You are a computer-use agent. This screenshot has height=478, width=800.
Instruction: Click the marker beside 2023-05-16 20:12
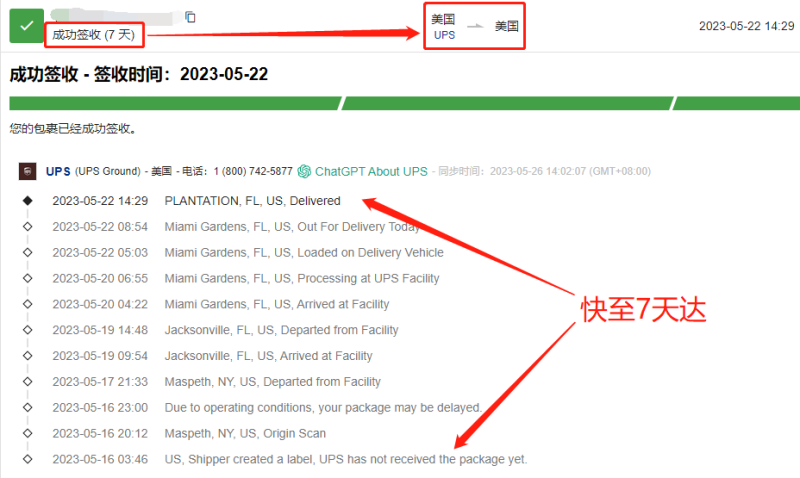(28, 433)
